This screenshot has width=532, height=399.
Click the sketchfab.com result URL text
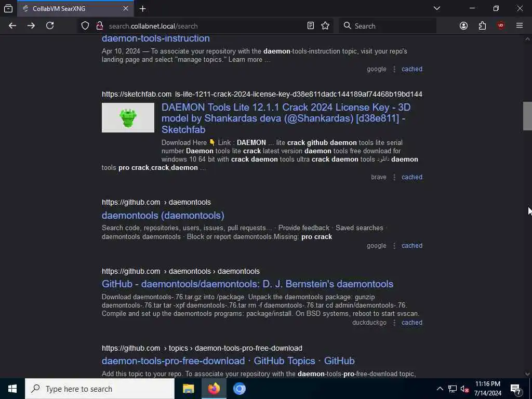(x=262, y=95)
